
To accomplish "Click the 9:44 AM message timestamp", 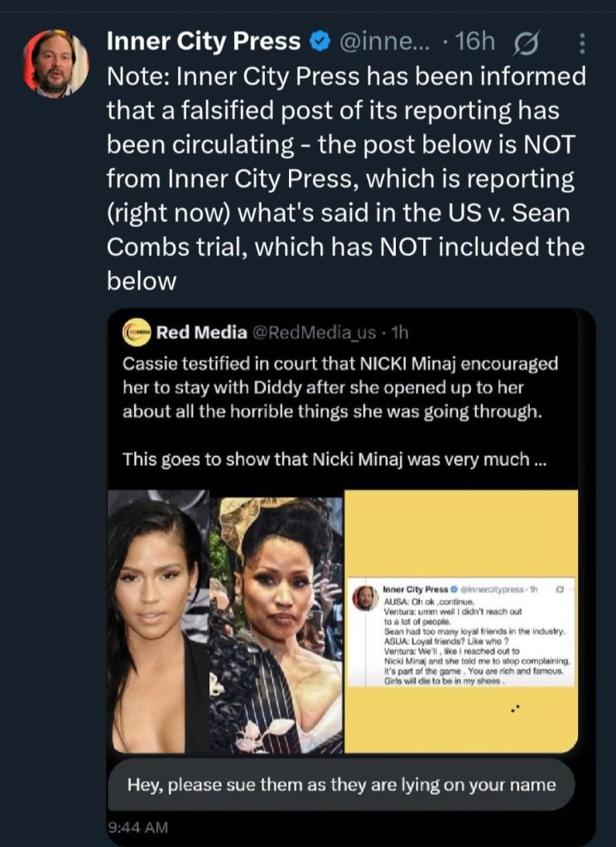I will tap(138, 826).
